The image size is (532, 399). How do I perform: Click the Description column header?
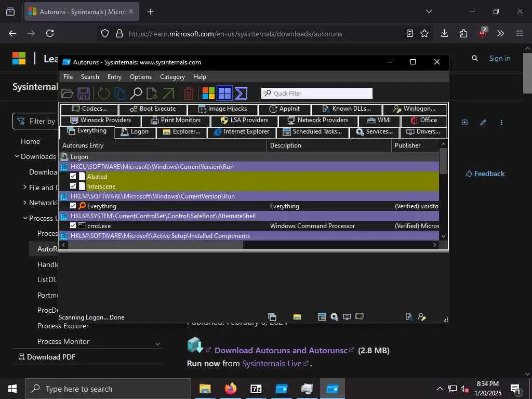(x=329, y=145)
